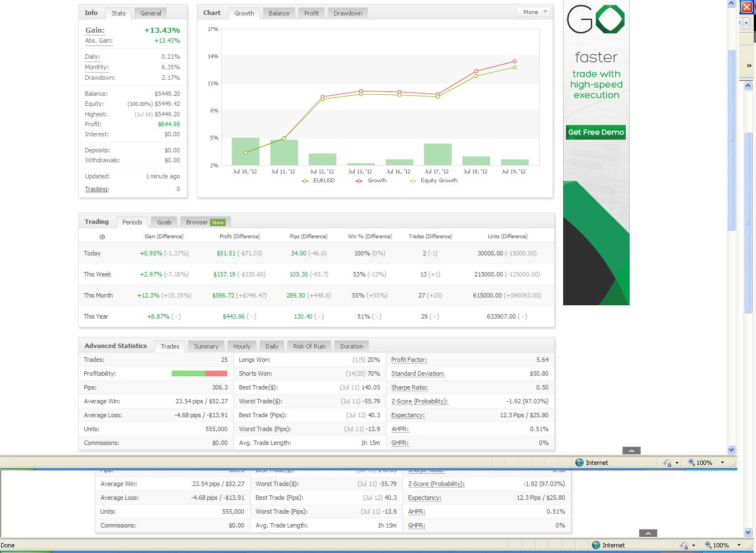Screen dimensions: 756x553
Task: Click the inner page scroll-down arrow near the upper status bar
Action: click(x=731, y=450)
